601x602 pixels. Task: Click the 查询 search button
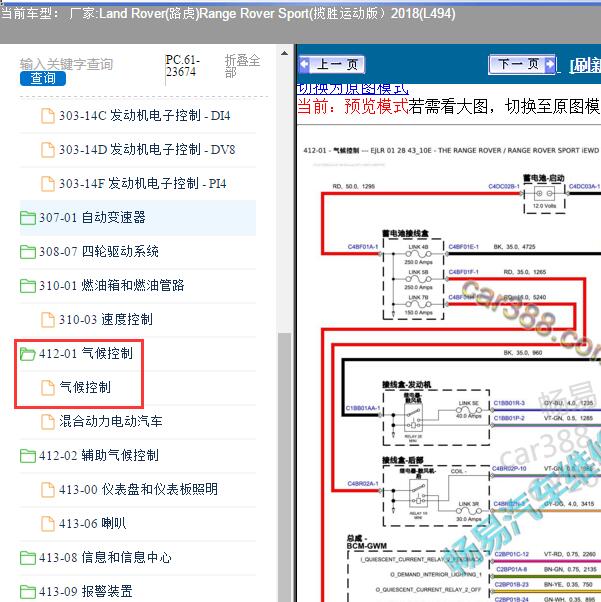click(x=43, y=78)
